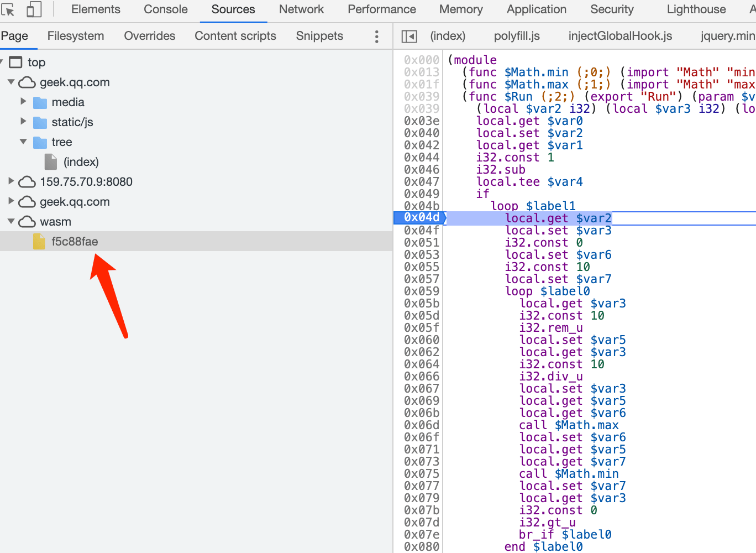Toggle breakpoint at line offset 0x04d

421,218
